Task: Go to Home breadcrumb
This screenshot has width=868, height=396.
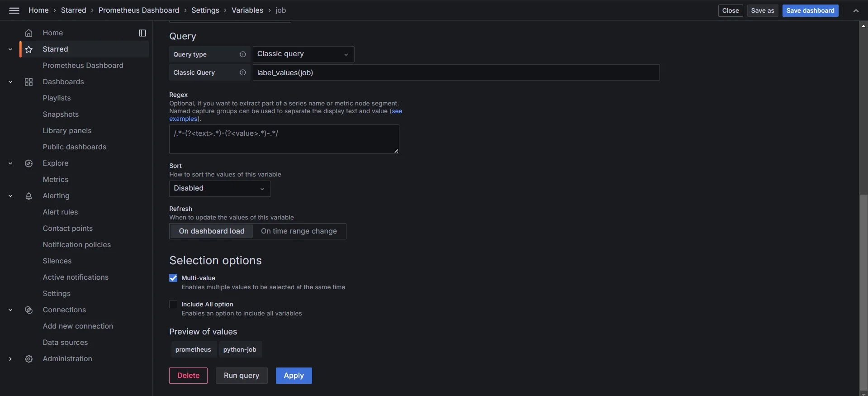Action: pyautogui.click(x=38, y=10)
